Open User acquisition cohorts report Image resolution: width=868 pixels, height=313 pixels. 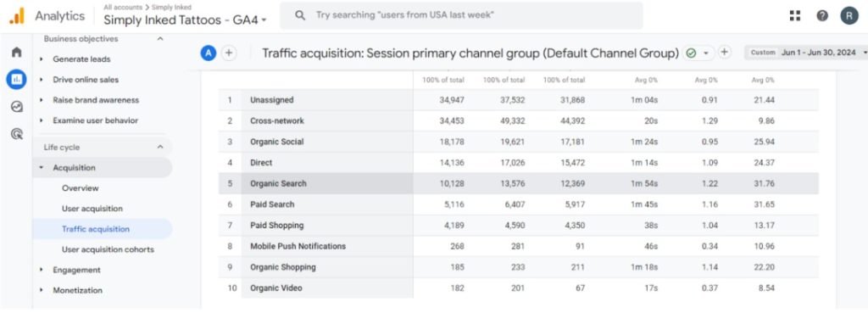[108, 249]
